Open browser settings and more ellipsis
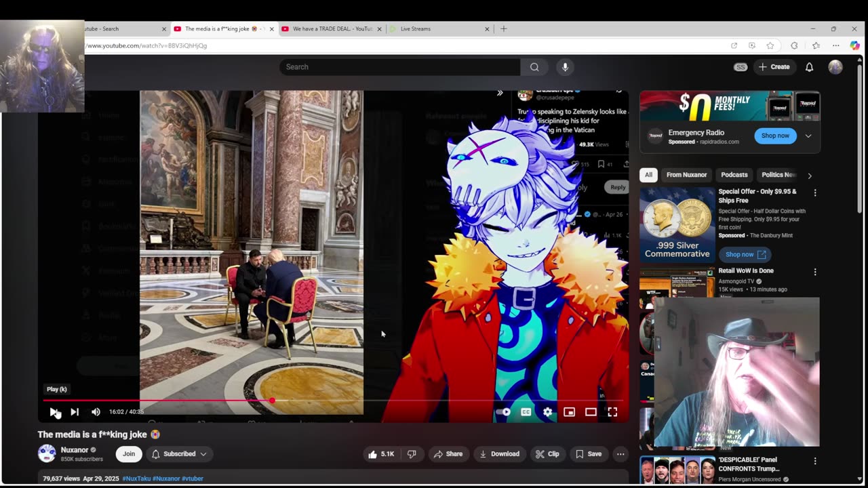This screenshot has height=488, width=868. coord(836,45)
